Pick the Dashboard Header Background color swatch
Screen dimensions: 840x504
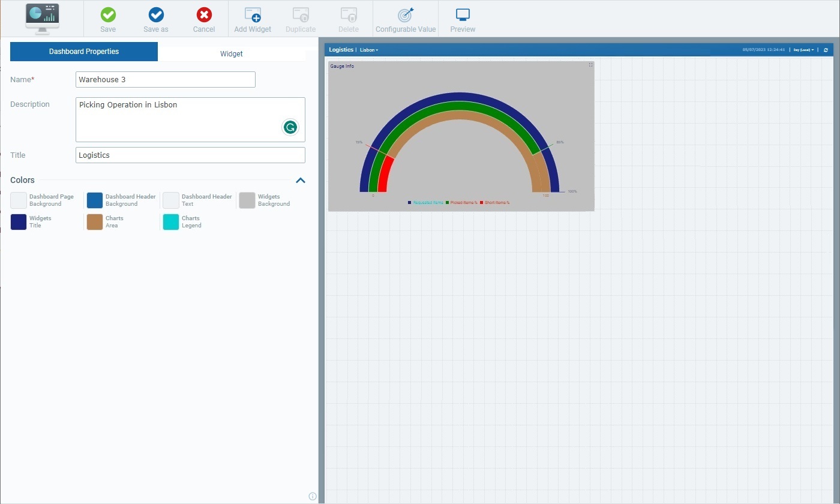coord(95,200)
